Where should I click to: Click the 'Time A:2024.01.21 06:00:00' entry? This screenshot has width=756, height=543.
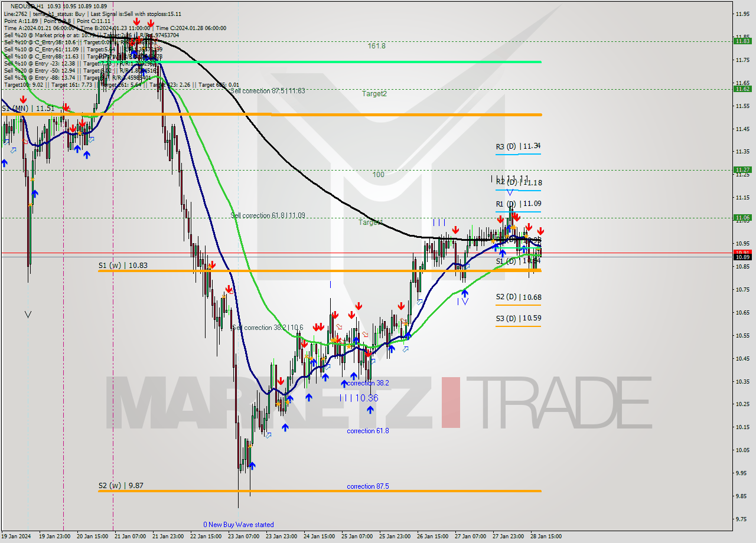click(39, 28)
